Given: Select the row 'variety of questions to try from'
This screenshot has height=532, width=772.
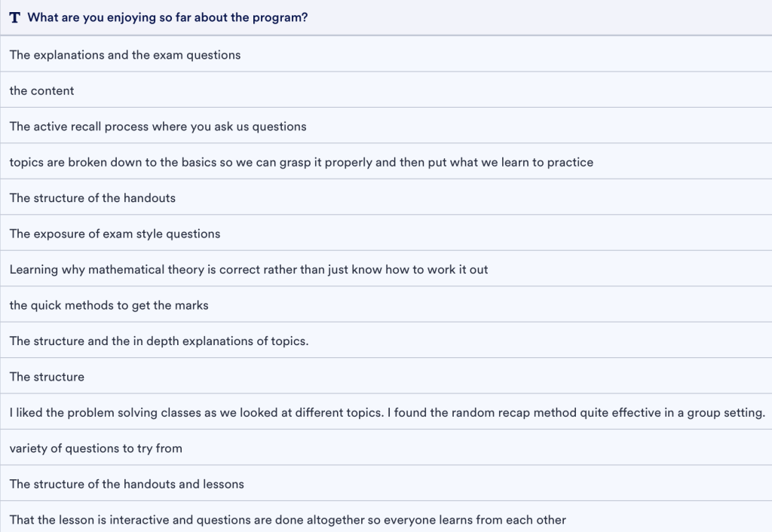Looking at the screenshot, I should (x=96, y=448).
